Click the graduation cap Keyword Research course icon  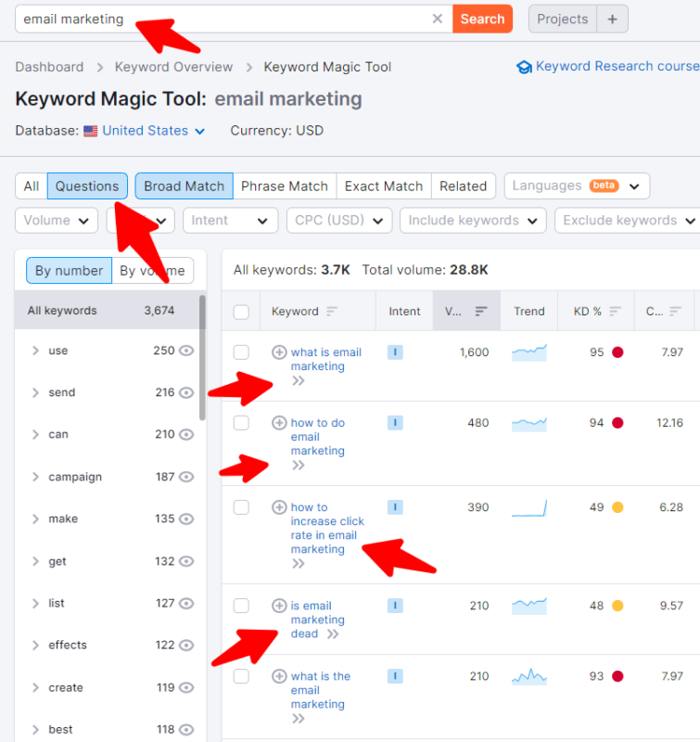pyautogui.click(x=524, y=67)
